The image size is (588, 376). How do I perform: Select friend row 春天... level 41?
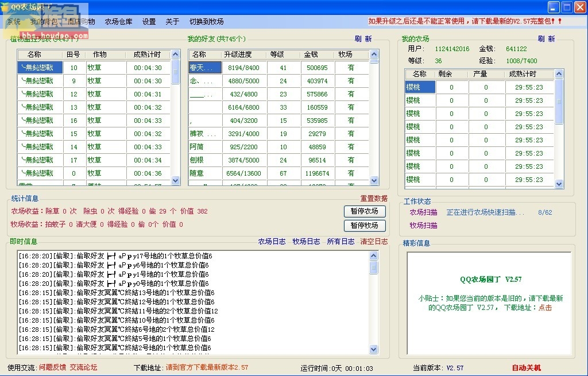[279, 68]
